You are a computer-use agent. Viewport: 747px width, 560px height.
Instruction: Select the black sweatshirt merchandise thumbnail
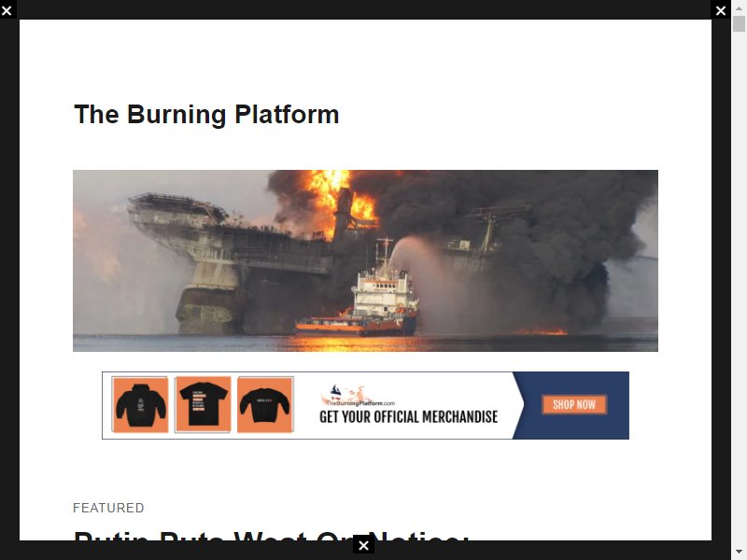pyautogui.click(x=265, y=405)
